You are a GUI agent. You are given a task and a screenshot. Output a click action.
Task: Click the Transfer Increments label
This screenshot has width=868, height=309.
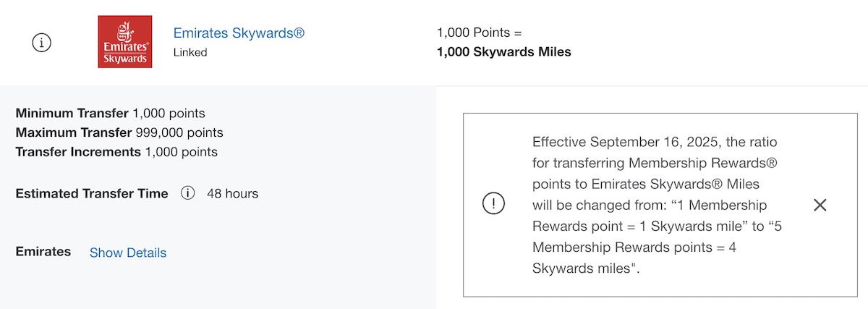78,152
